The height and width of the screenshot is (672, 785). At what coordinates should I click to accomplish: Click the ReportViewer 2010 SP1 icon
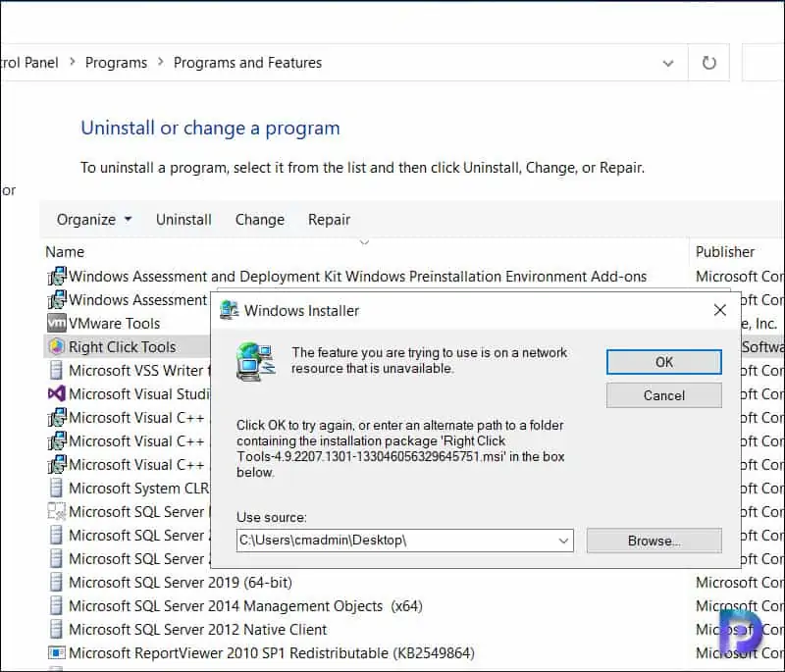56,652
